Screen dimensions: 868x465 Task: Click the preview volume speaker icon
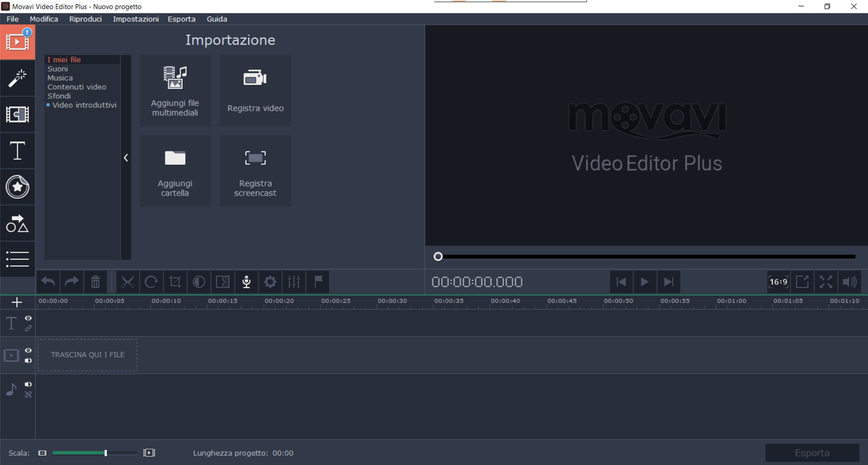point(849,282)
